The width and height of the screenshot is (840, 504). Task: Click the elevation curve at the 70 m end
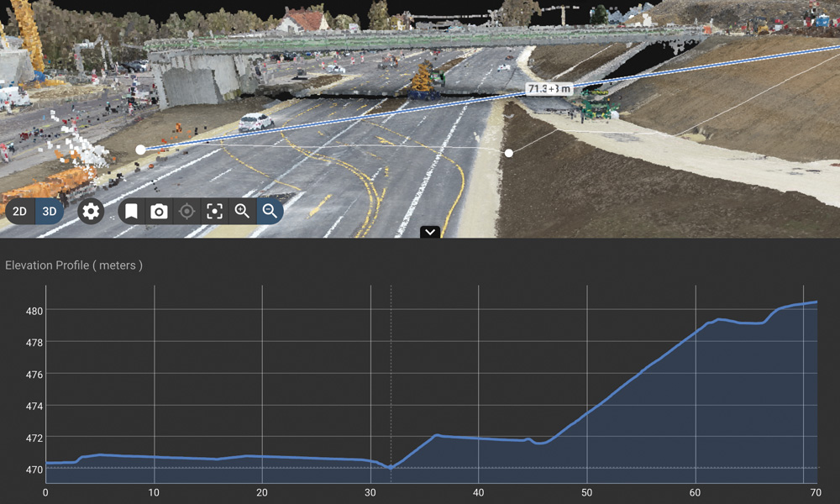point(816,302)
